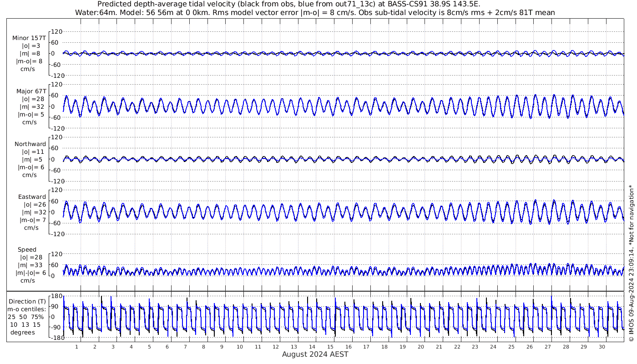Screen dimensions: 637x364
Task: Click '|m-o|= 7' under Eastward
Action: click(x=33, y=220)
